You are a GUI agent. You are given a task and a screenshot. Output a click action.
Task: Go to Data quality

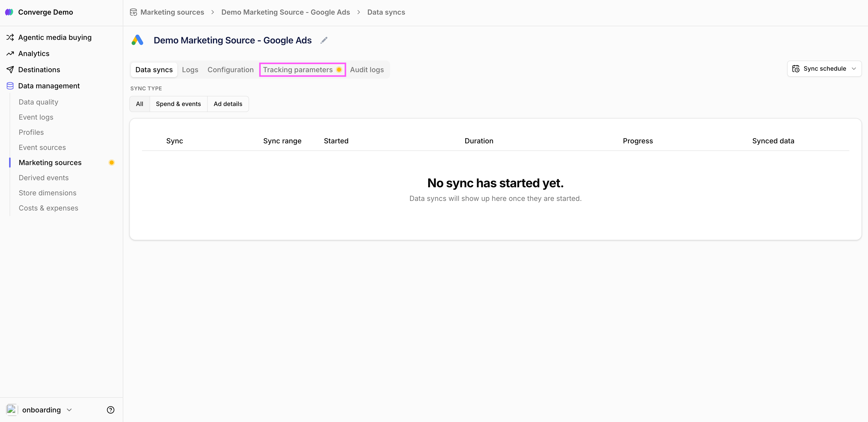click(38, 102)
